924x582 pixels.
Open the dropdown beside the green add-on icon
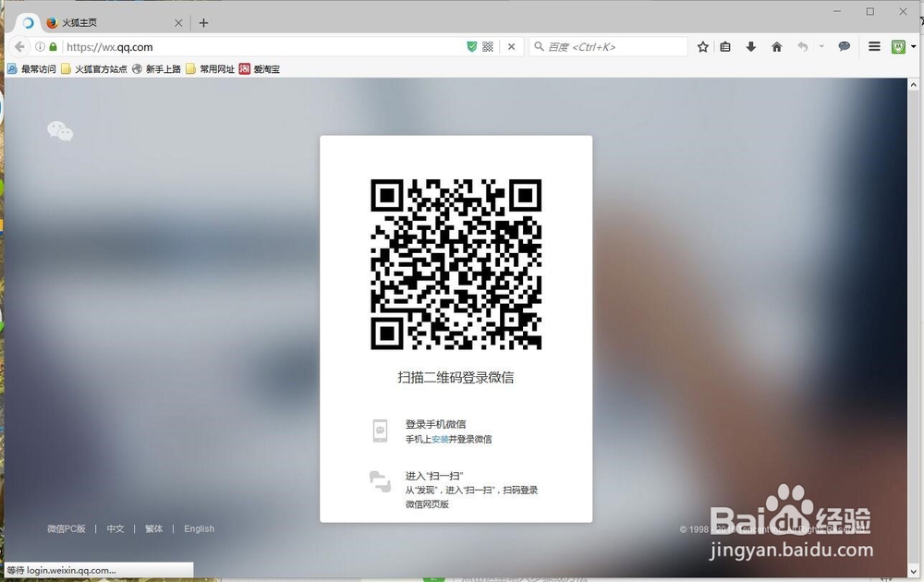[x=913, y=46]
